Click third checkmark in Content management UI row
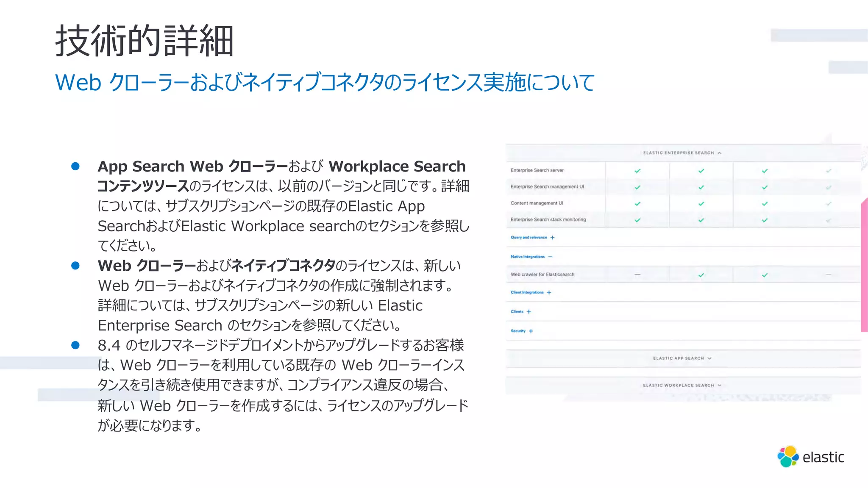 point(765,204)
